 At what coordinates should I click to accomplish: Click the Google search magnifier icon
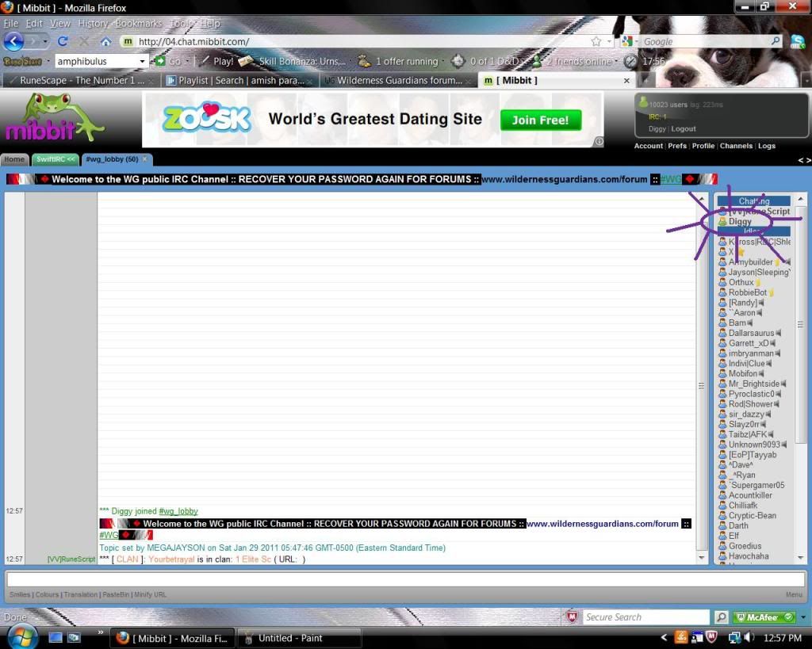coord(776,41)
